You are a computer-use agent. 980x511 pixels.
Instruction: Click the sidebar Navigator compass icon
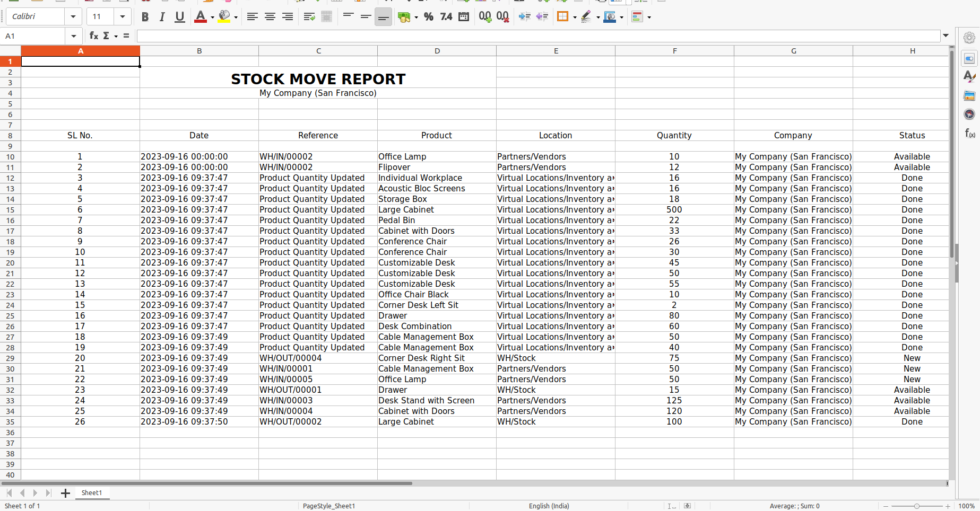coord(969,114)
